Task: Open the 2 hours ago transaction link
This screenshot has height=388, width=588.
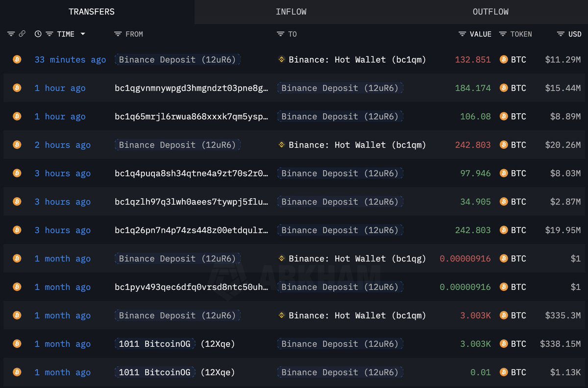Action: (62, 145)
